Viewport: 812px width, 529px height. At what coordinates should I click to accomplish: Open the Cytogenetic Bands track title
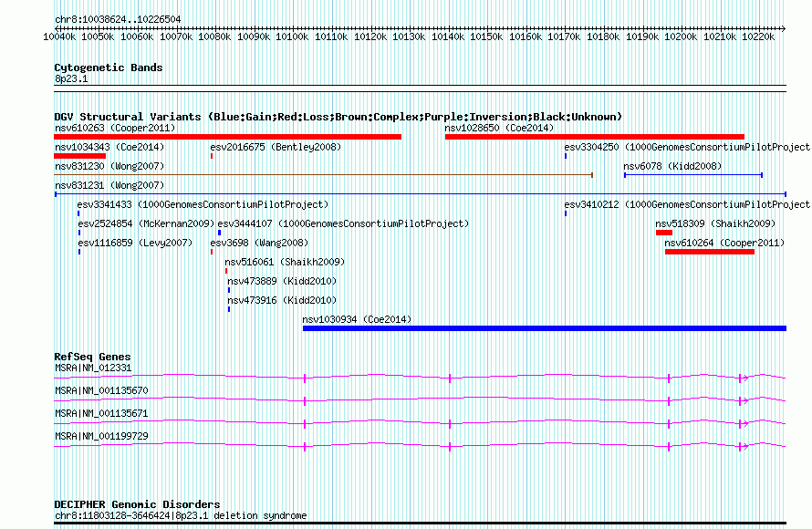pyautogui.click(x=109, y=67)
